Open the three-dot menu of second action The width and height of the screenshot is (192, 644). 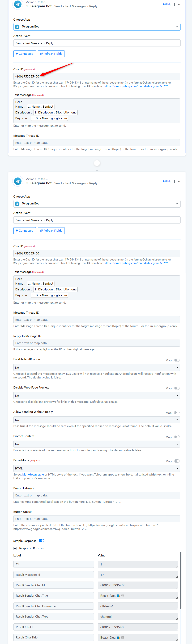click(x=174, y=181)
